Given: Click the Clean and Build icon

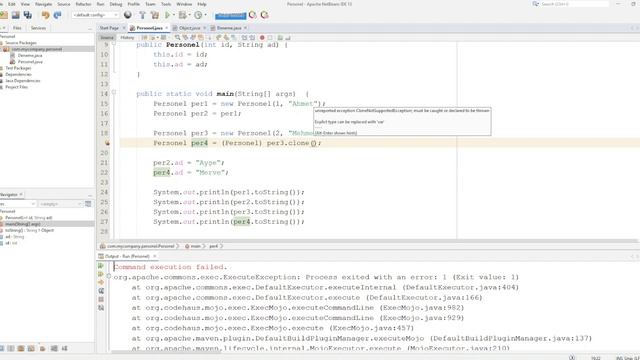Looking at the screenshot, I should pyautogui.click(x=155, y=15).
